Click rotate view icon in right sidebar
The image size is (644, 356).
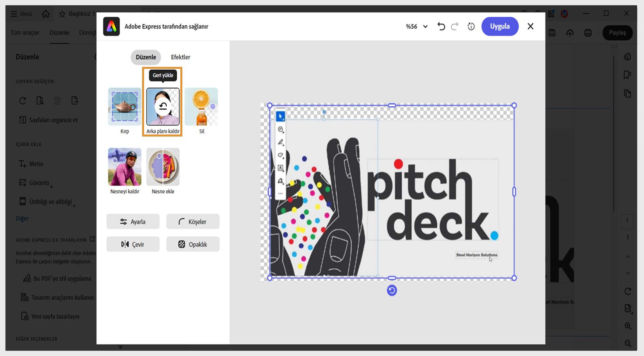[628, 291]
